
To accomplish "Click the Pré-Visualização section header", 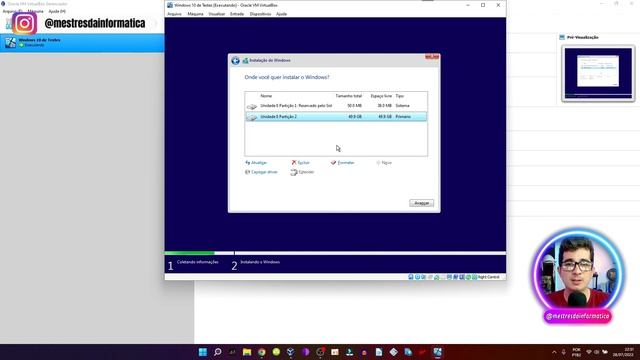I will pos(582,37).
